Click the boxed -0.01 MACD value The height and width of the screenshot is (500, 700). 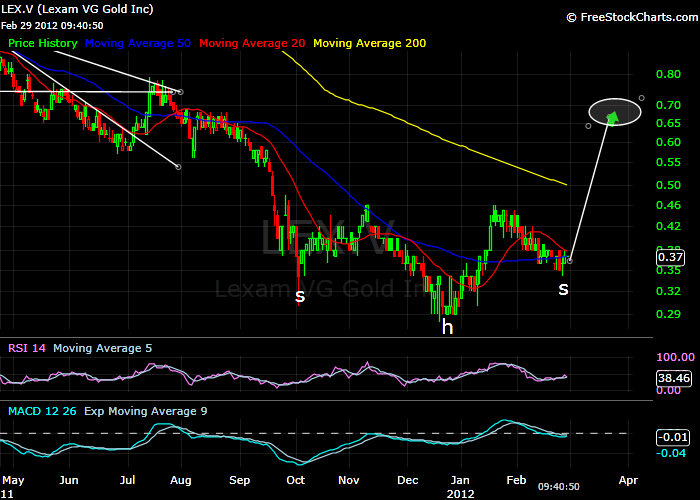672,437
